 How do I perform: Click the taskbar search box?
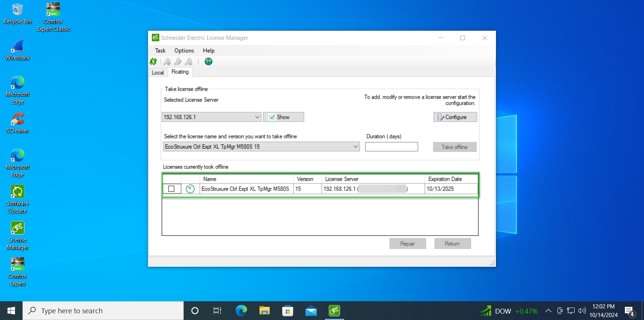coord(103,311)
